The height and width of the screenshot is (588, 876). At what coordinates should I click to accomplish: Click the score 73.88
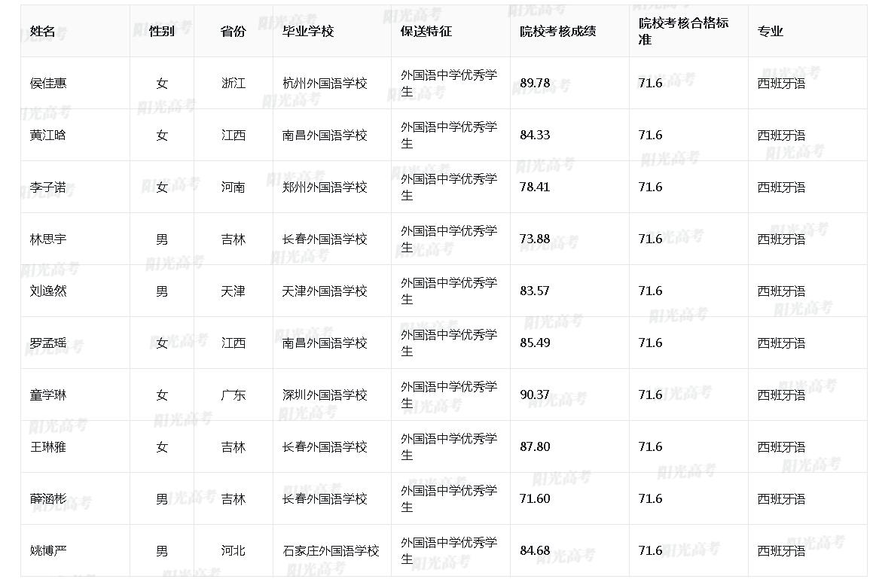tap(535, 239)
